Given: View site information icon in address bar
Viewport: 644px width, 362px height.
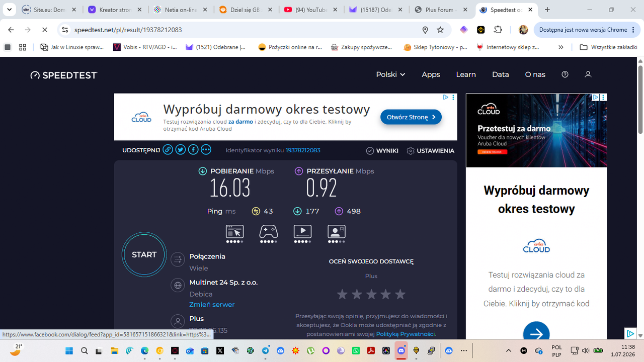Looking at the screenshot, I should (65, 30).
